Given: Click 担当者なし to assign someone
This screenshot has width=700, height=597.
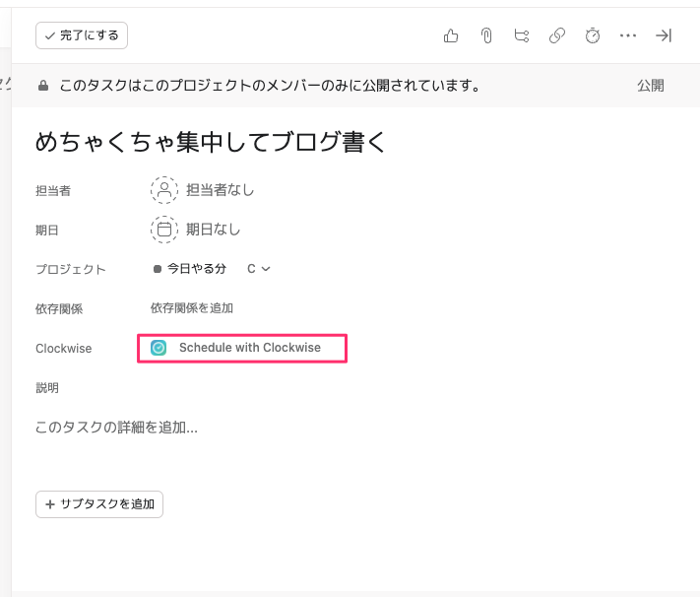Looking at the screenshot, I should (x=221, y=190).
